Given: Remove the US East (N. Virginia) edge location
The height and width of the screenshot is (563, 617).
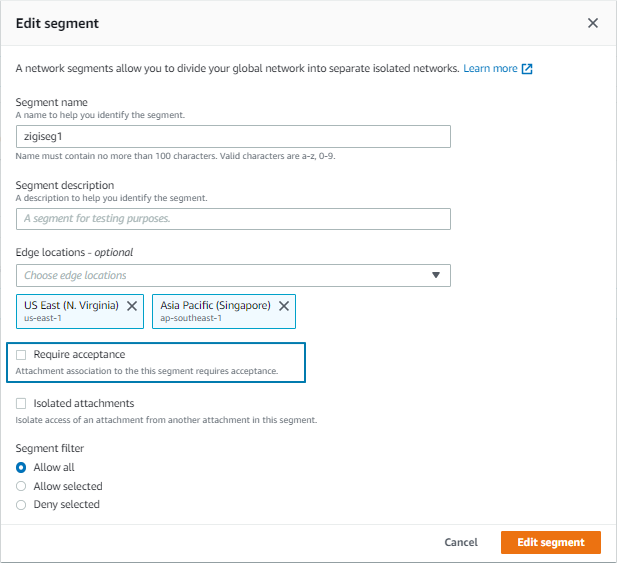Looking at the screenshot, I should [132, 306].
